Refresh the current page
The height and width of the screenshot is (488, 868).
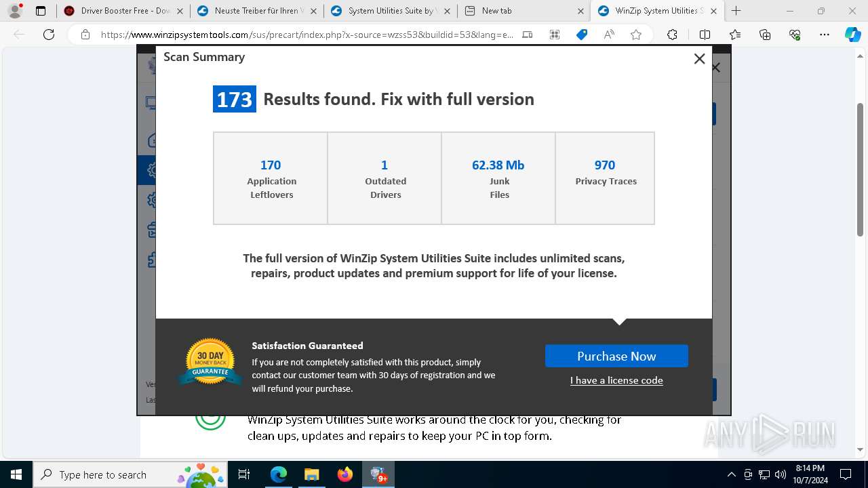pos(49,35)
